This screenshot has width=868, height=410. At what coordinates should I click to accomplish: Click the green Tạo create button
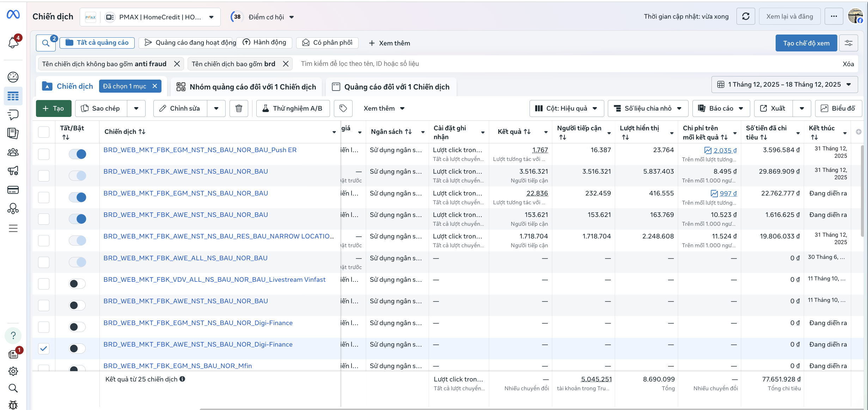(54, 108)
